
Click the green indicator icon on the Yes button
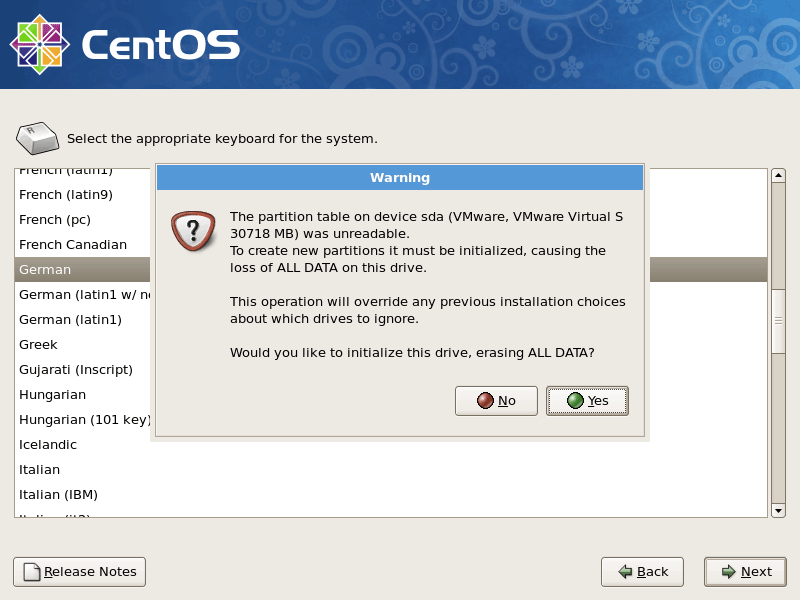[573, 401]
